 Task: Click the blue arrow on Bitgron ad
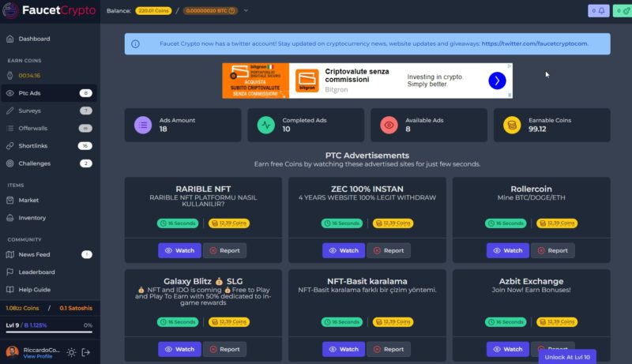pos(496,81)
